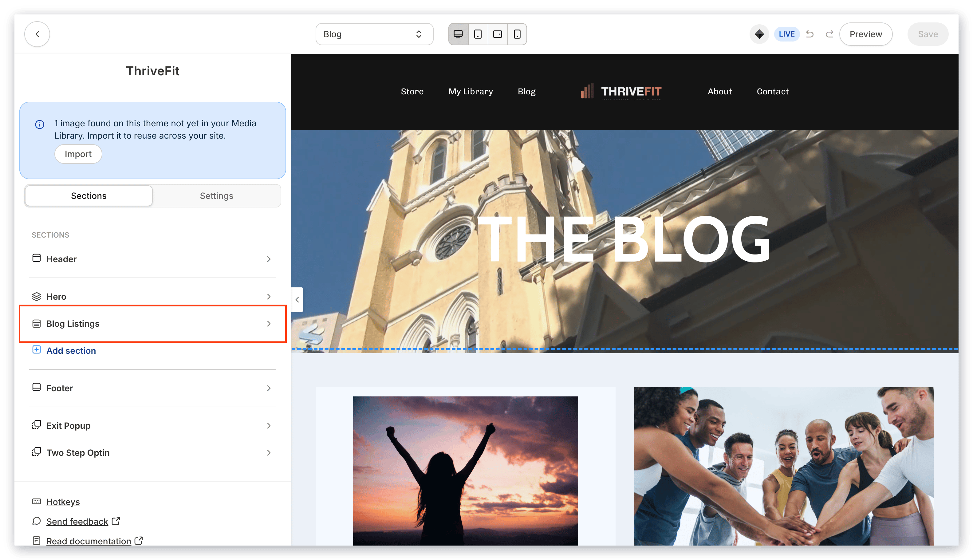Redo the last change
This screenshot has width=973, height=560.
(x=829, y=34)
